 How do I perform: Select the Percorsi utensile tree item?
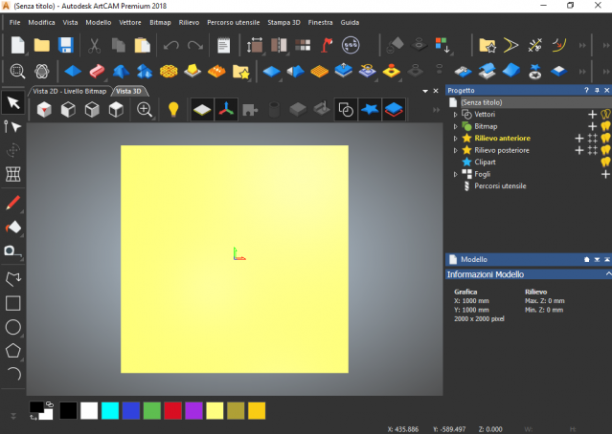[x=500, y=186]
